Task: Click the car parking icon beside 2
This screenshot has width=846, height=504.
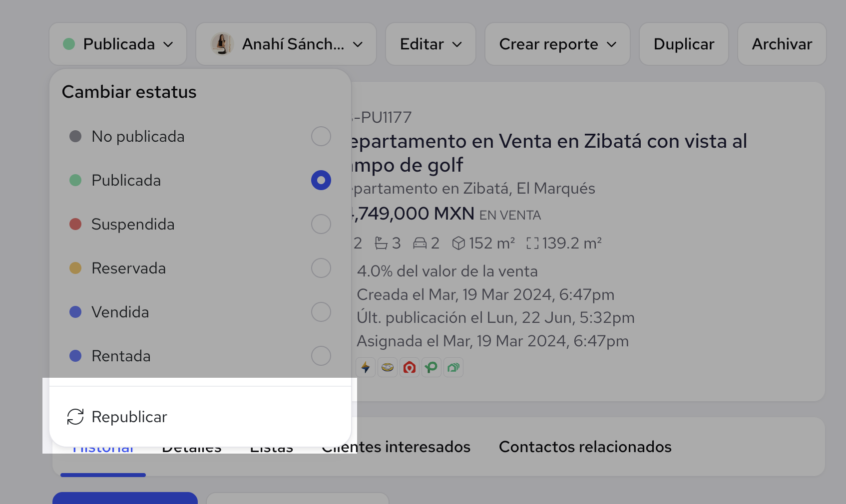Action: tap(420, 243)
